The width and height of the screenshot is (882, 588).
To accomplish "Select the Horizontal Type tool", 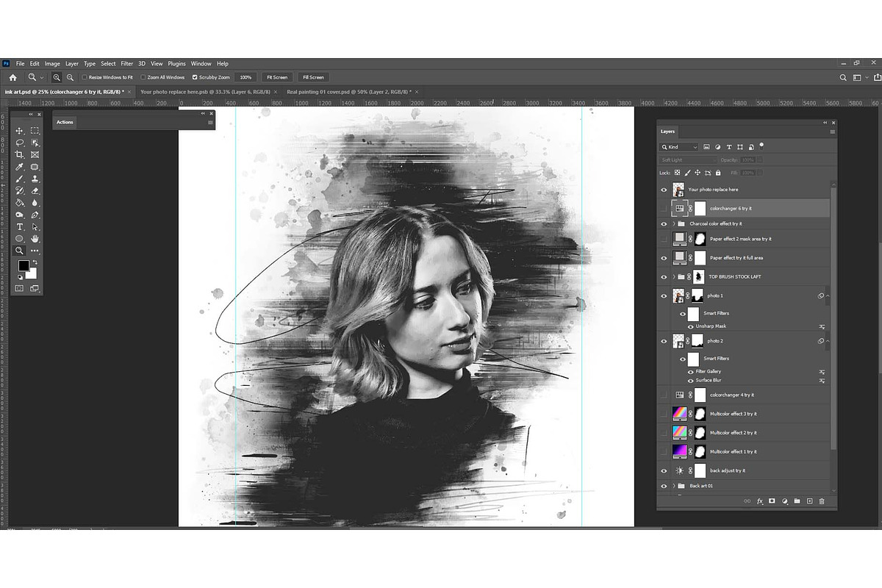I will click(x=20, y=226).
